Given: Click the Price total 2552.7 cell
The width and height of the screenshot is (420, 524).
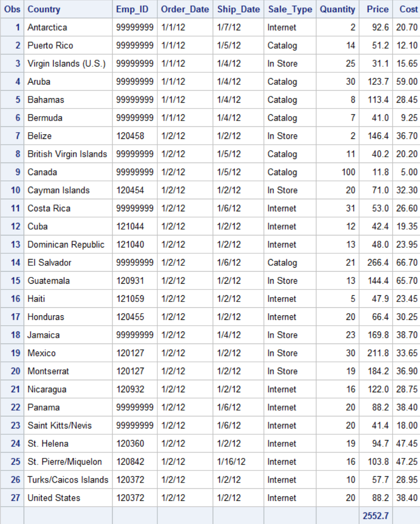Looking at the screenshot, I should coord(376,516).
